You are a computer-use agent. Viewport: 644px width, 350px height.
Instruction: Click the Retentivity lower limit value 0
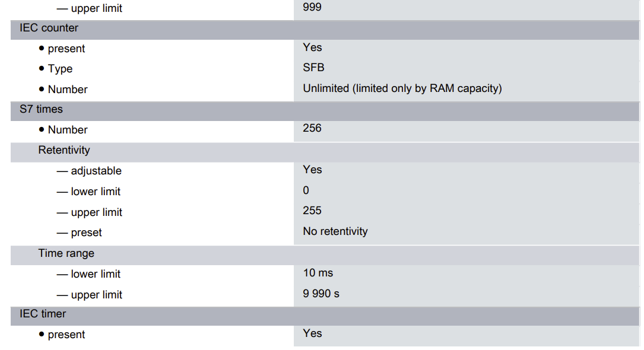pyautogui.click(x=306, y=190)
